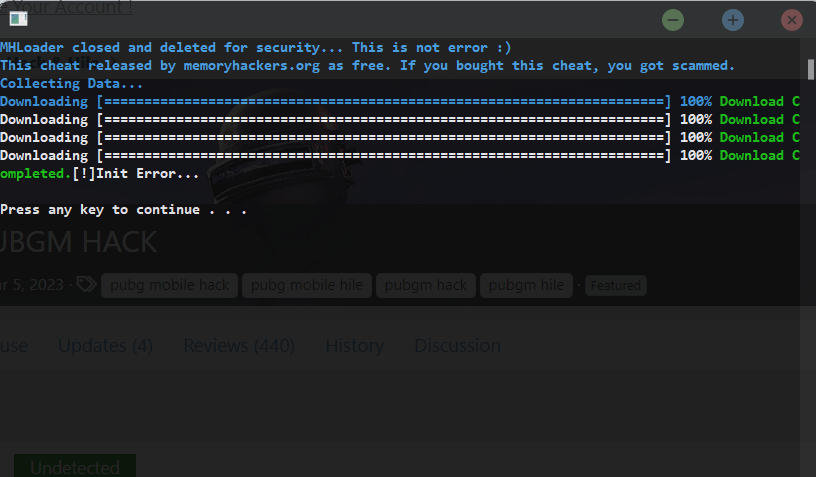Open the 'pubg mobile hack' tag
The height and width of the screenshot is (477, 816).
pos(170,285)
